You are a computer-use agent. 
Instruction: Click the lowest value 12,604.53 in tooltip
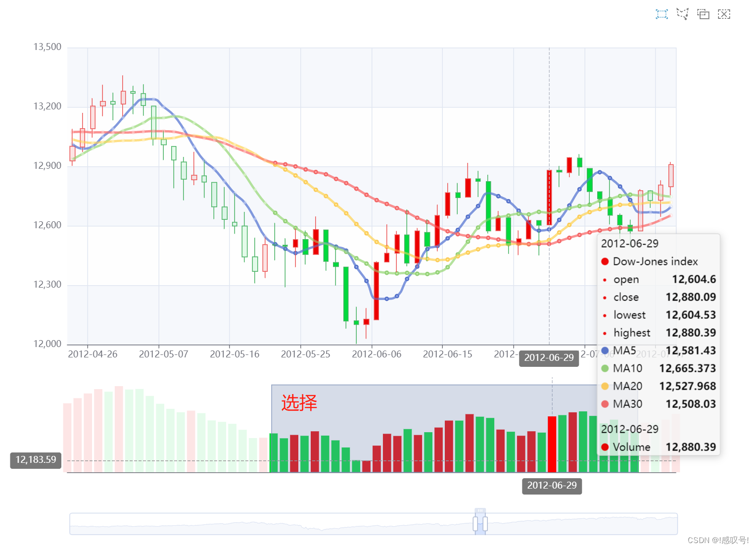click(691, 315)
